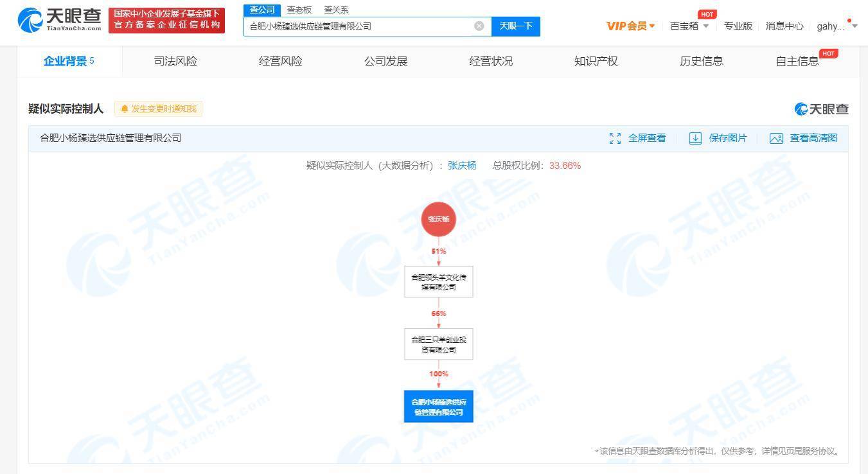Switch to the 查老板 search tab

click(x=299, y=10)
